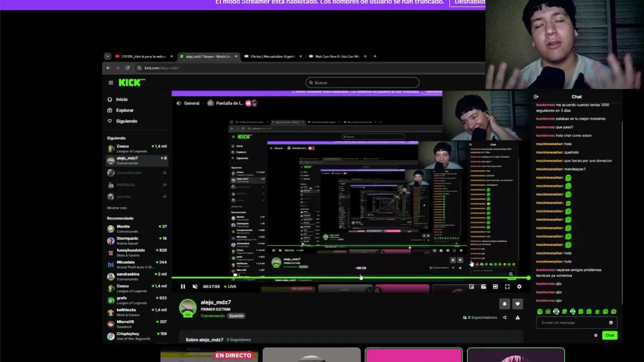Open the emoji picker in chat input

pos(611,323)
